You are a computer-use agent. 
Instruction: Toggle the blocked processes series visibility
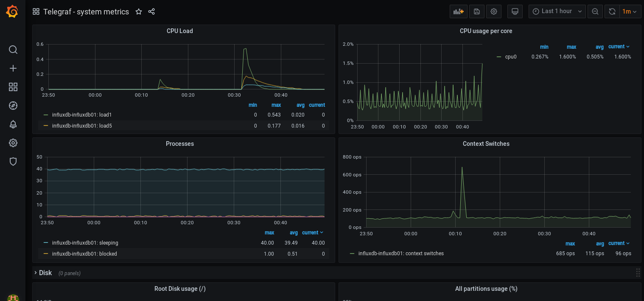[x=84, y=254]
